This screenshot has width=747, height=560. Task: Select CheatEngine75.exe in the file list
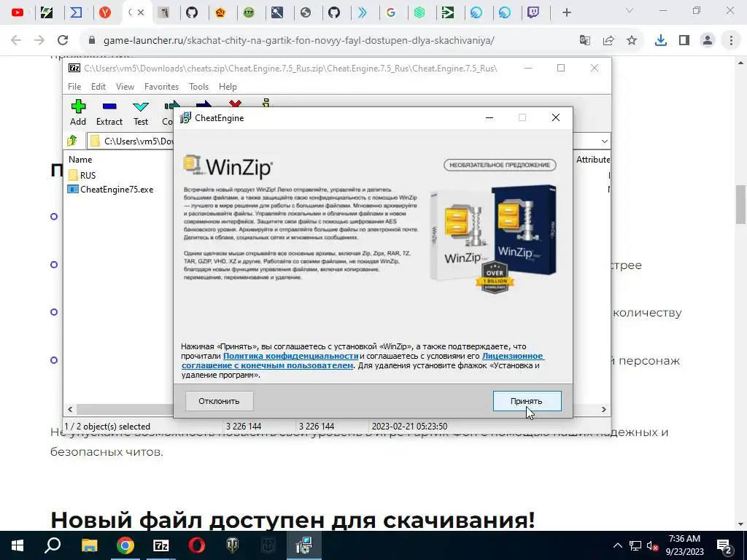[111, 189]
